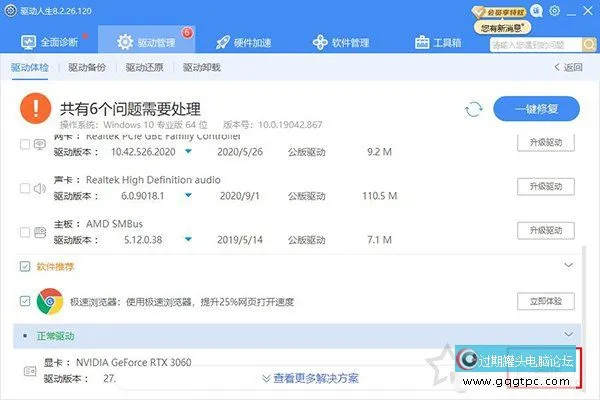Open version dropdown for 5.12.0.38
Screen dimensions: 600x400
pyautogui.click(x=188, y=240)
